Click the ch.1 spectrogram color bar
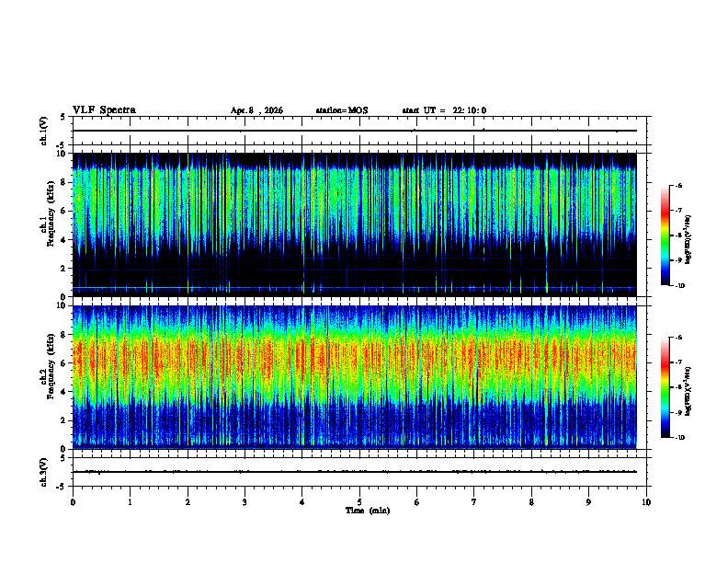Viewport: 728px width, 563px height. coord(665,236)
